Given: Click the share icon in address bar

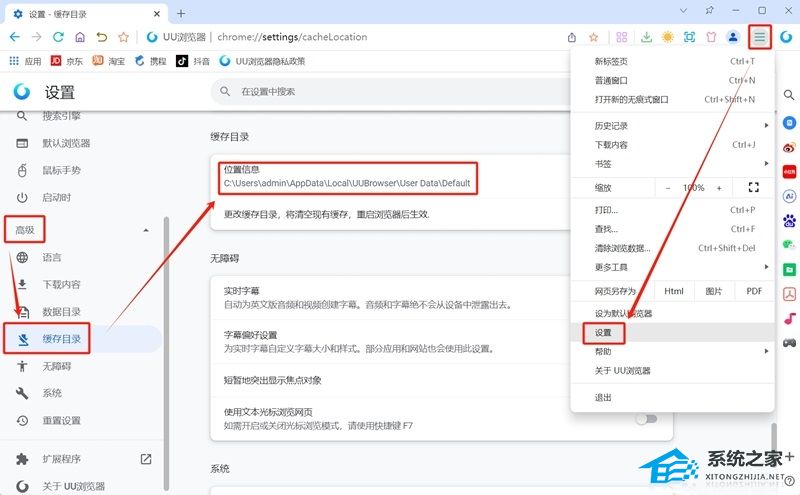Looking at the screenshot, I should [572, 37].
